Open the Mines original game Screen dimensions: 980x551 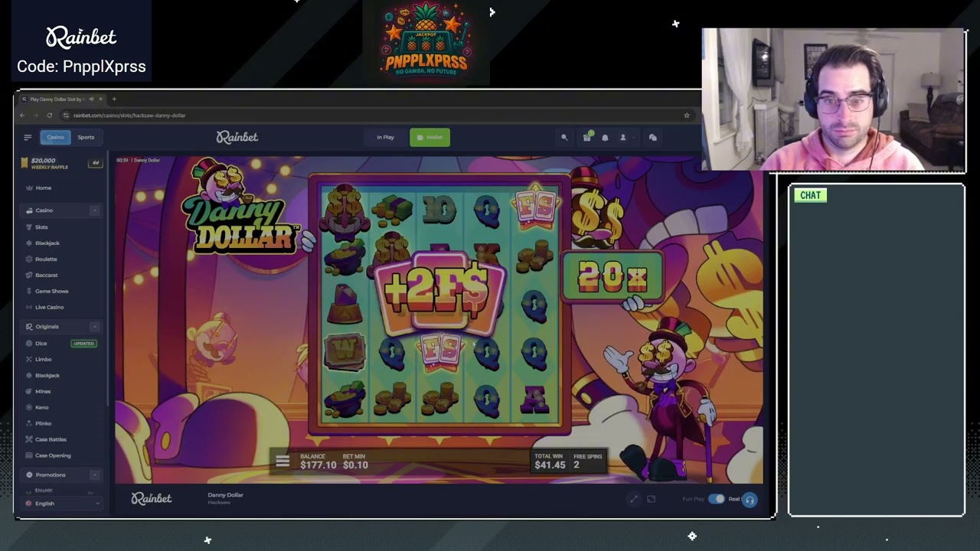43,392
